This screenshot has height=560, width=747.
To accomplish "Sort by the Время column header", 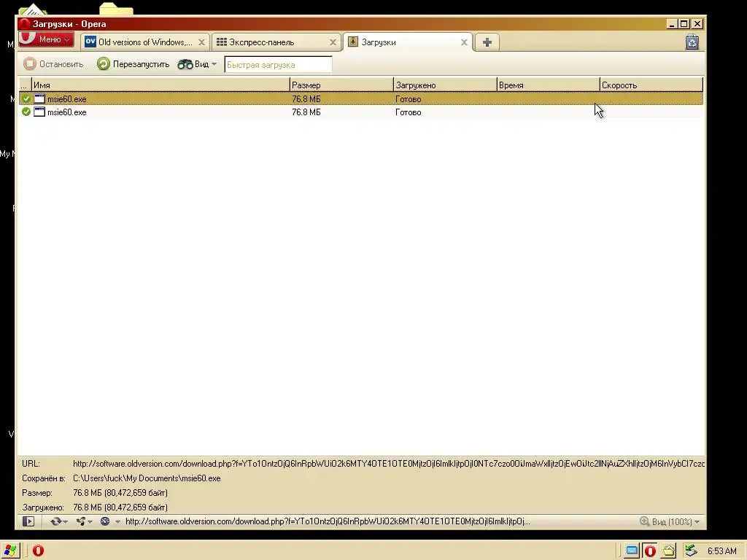I will pos(548,85).
